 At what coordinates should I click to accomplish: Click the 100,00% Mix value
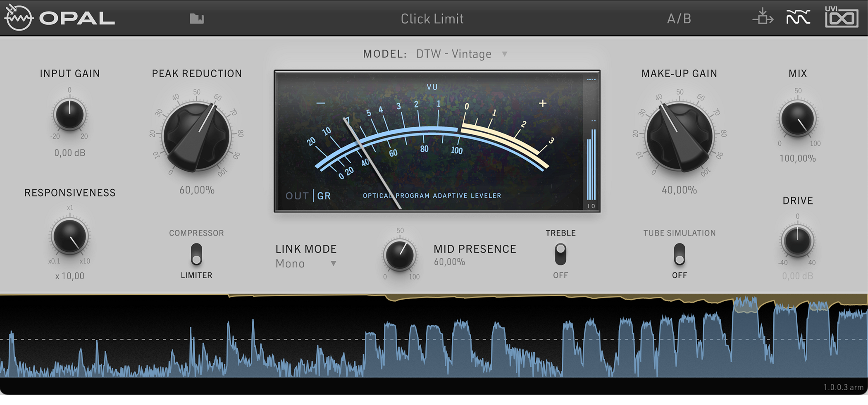tap(798, 158)
